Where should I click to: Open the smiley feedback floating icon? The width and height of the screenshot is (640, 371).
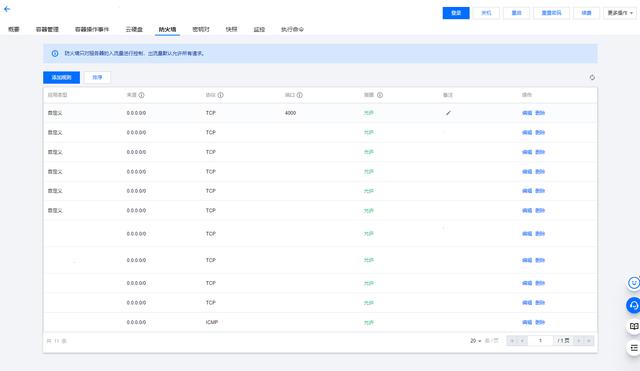[x=633, y=282]
